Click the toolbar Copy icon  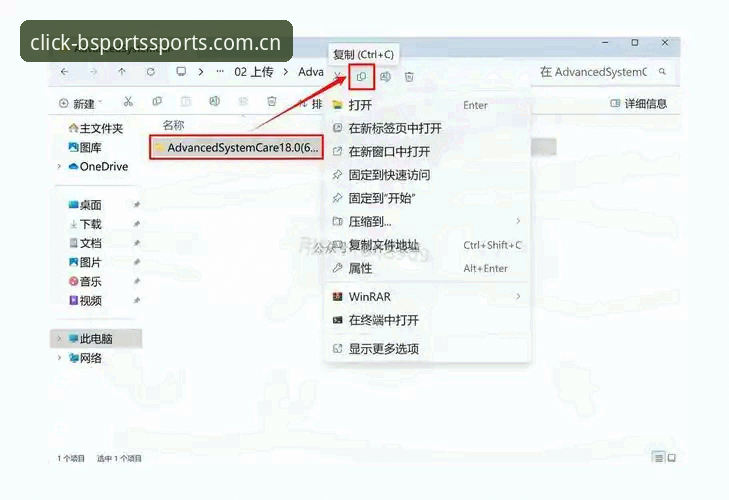(157, 101)
